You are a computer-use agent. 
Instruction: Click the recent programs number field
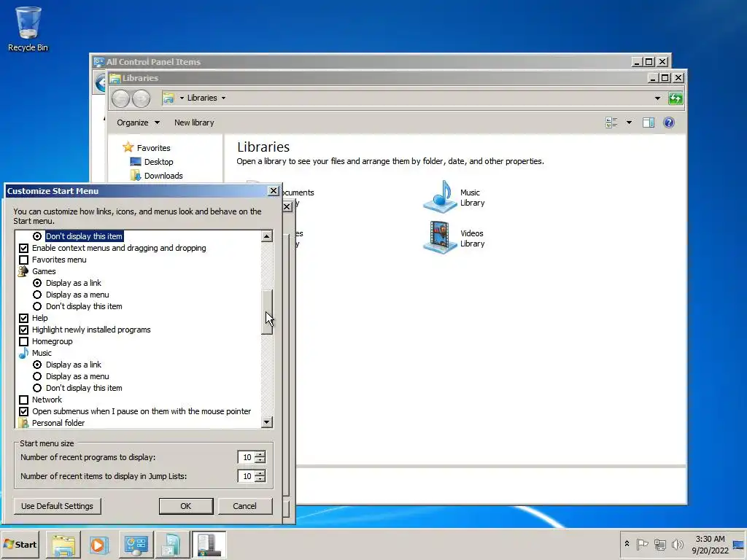pyautogui.click(x=247, y=458)
